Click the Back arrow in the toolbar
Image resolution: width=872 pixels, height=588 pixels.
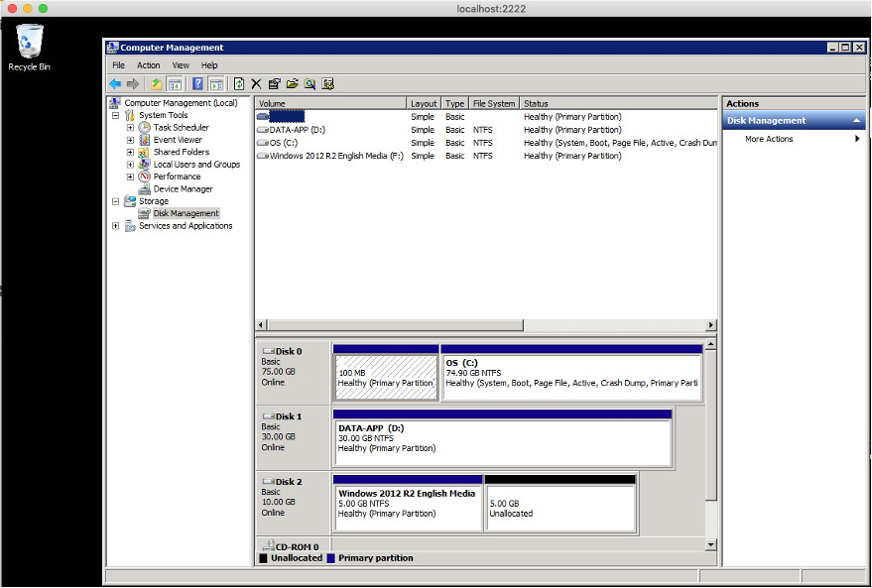coord(115,84)
